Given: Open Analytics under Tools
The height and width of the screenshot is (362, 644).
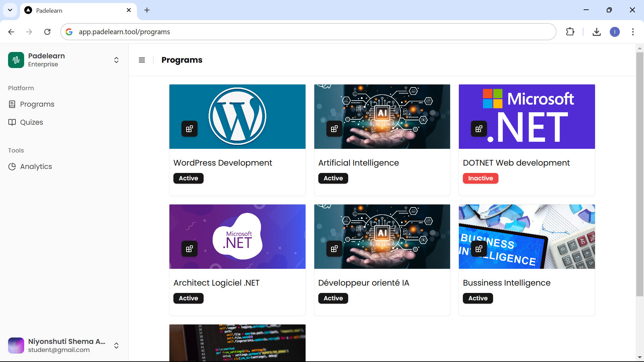Looking at the screenshot, I should pyautogui.click(x=36, y=167).
